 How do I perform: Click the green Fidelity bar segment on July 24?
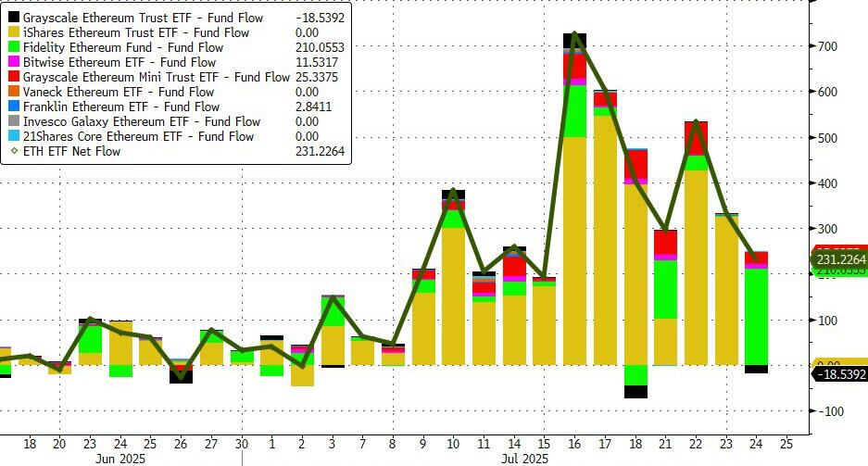(756, 315)
